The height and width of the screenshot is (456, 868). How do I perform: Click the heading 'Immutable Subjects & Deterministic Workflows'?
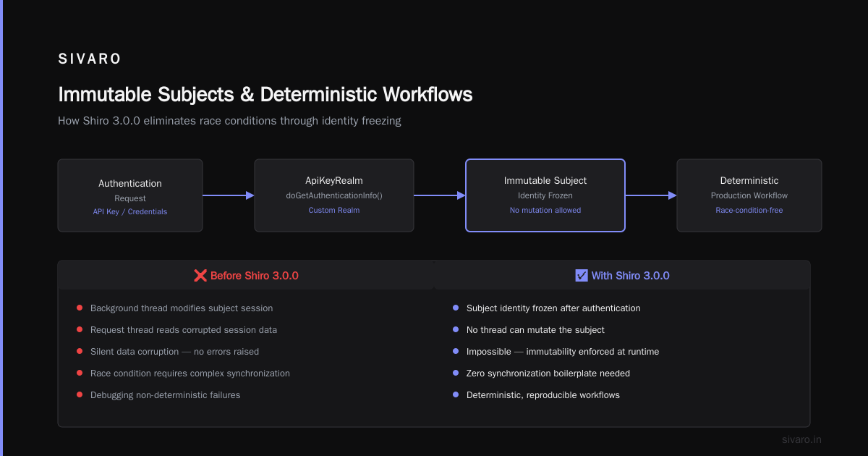point(265,95)
